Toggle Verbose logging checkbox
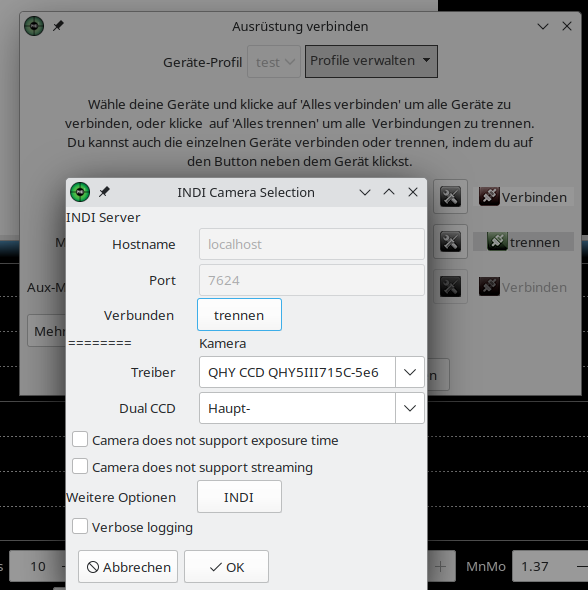 pos(80,526)
